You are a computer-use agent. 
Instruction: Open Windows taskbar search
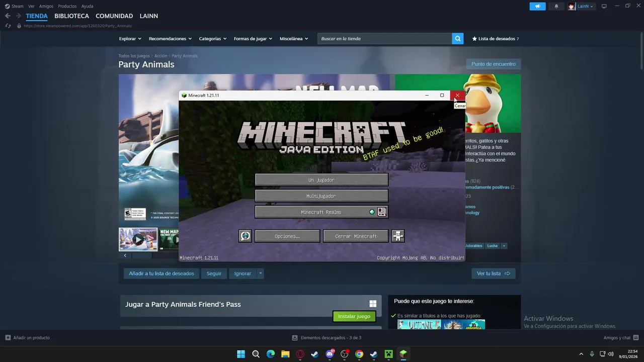pyautogui.click(x=256, y=354)
